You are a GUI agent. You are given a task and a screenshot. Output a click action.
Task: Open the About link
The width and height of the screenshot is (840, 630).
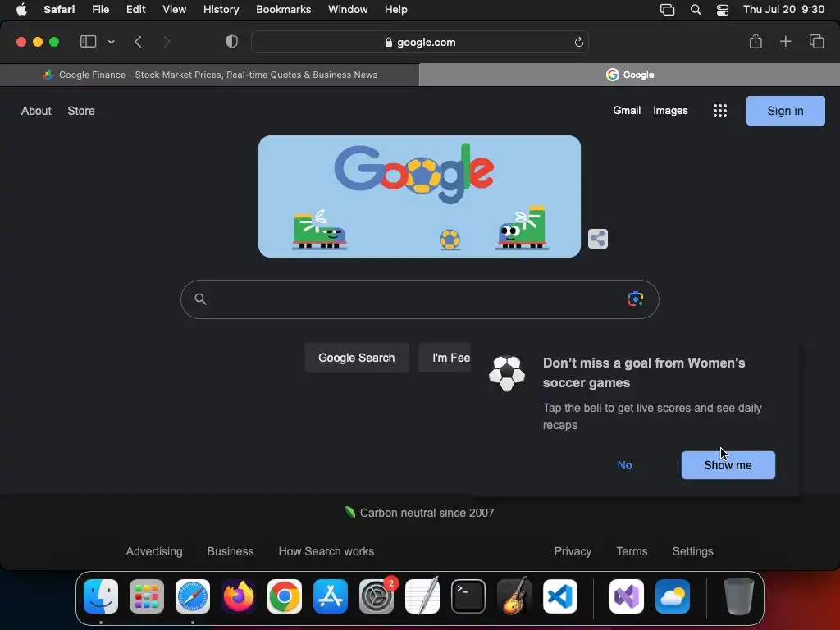pyautogui.click(x=36, y=111)
